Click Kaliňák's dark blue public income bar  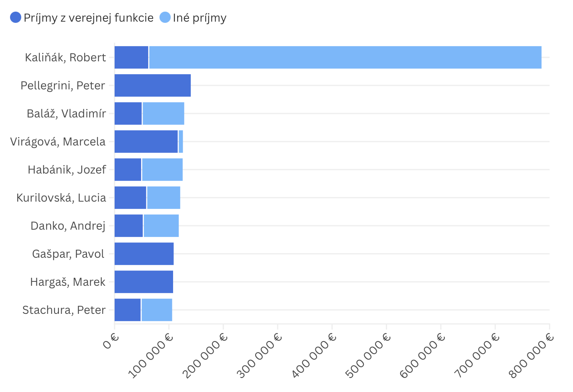[x=131, y=57]
